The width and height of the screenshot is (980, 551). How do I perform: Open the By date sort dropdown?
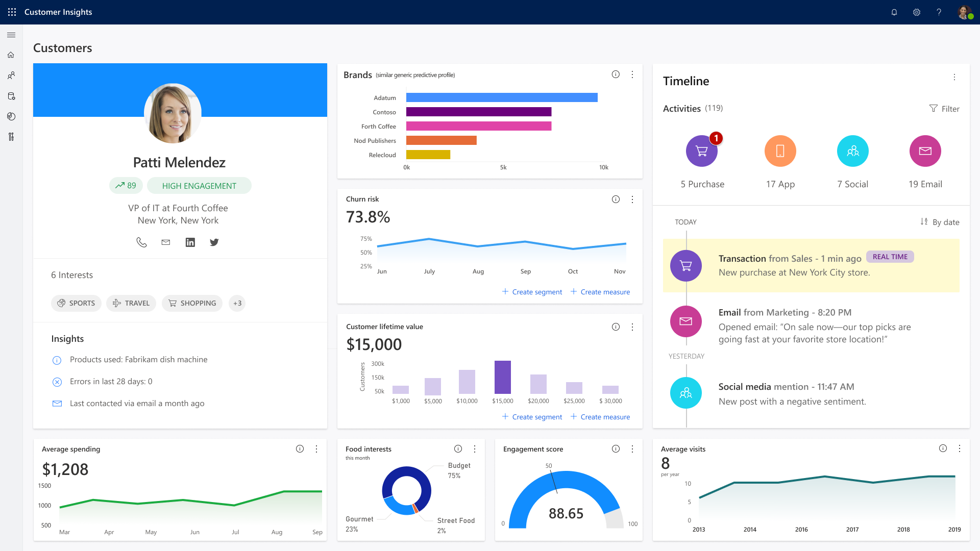point(940,222)
